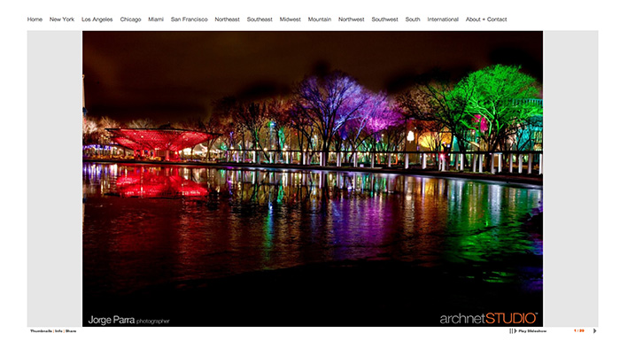Open the New York gallery
The height and width of the screenshot is (364, 620).
(x=62, y=19)
